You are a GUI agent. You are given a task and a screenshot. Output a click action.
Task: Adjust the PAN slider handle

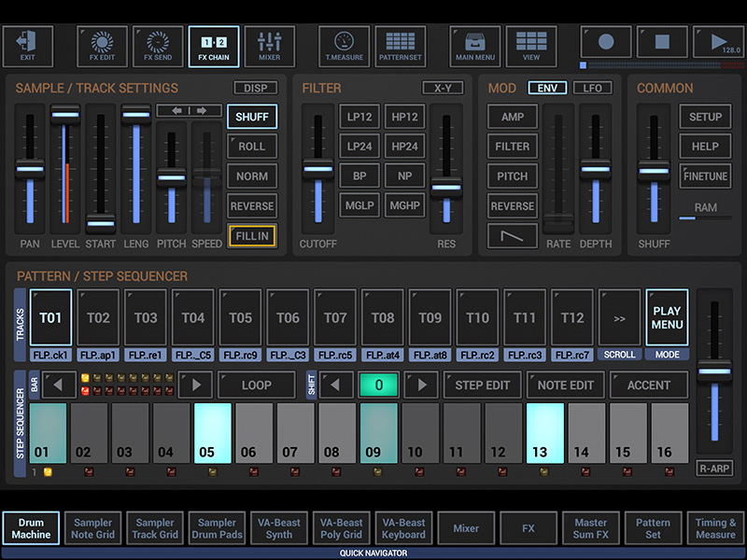(x=30, y=169)
